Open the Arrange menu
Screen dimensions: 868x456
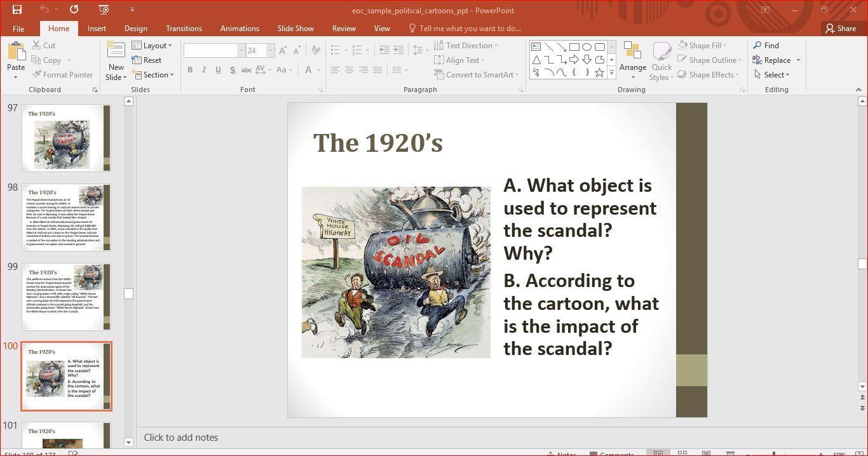632,61
